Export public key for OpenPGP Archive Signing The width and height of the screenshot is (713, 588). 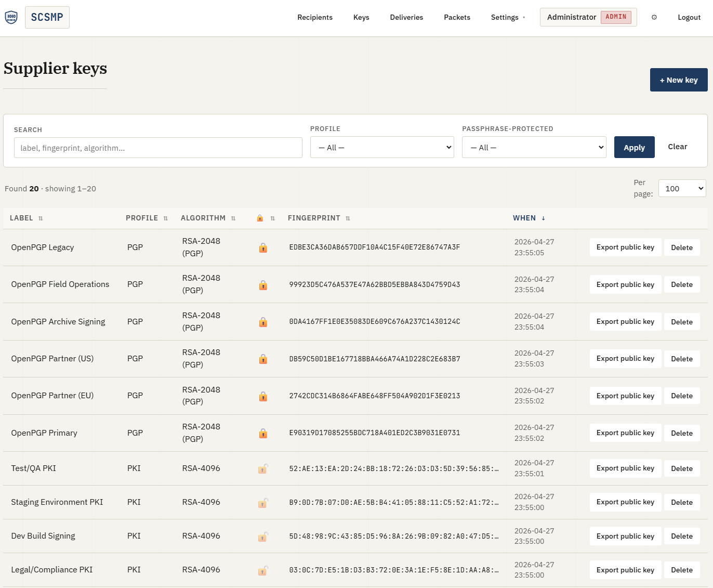point(625,322)
